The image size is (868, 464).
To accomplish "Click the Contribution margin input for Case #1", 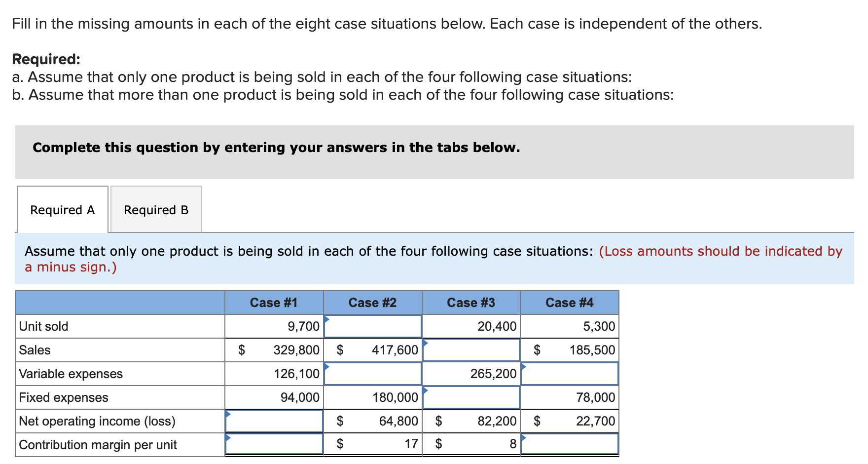I will [274, 444].
